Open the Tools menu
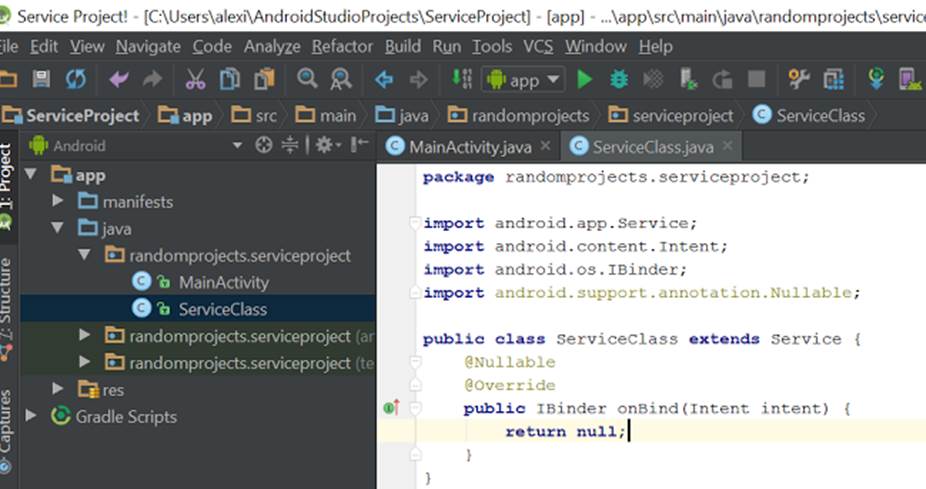Image resolution: width=926 pixels, height=489 pixels. [492, 46]
